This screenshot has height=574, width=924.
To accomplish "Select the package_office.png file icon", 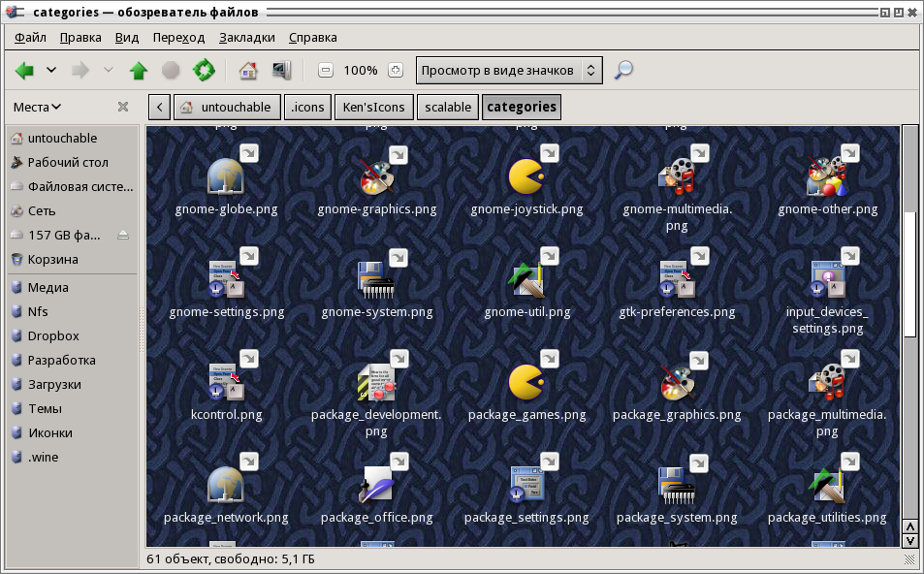I will click(376, 485).
